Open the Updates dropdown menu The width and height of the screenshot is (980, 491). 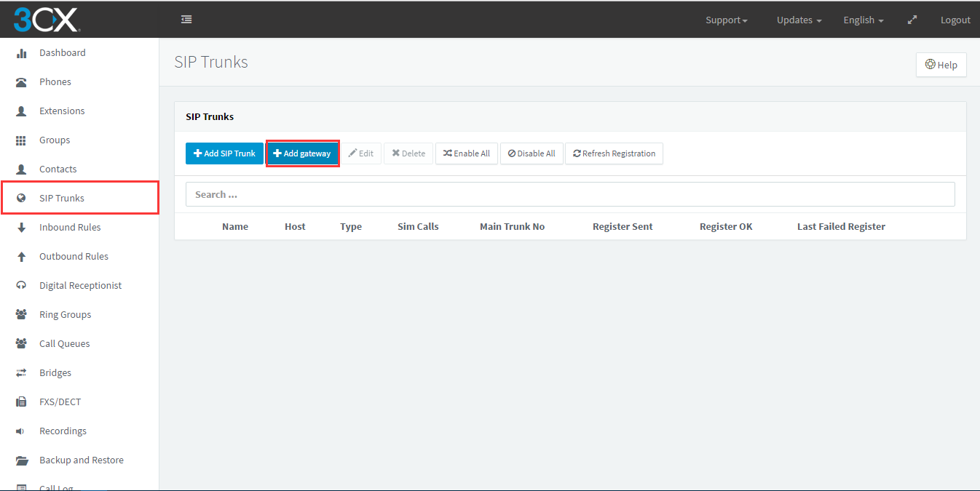[799, 20]
